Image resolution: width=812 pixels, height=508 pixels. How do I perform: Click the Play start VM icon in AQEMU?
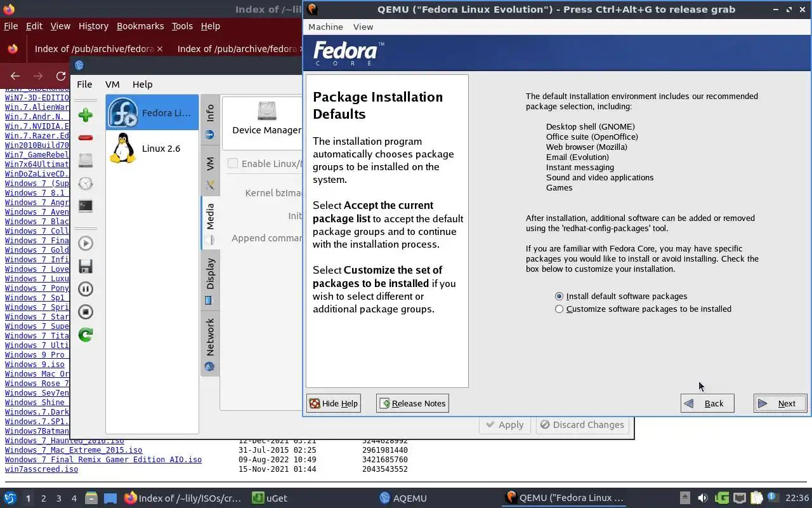point(86,243)
